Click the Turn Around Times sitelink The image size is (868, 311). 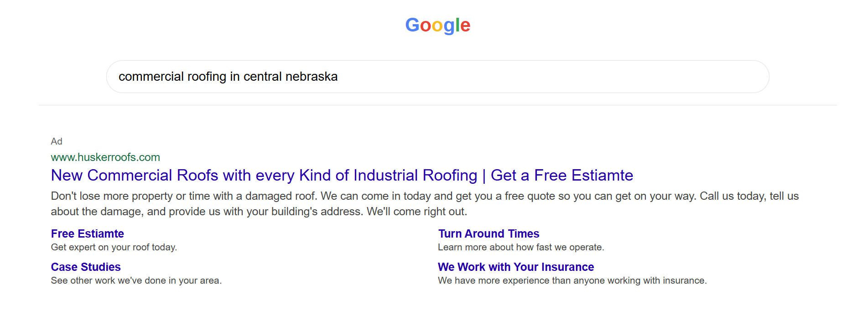click(489, 233)
